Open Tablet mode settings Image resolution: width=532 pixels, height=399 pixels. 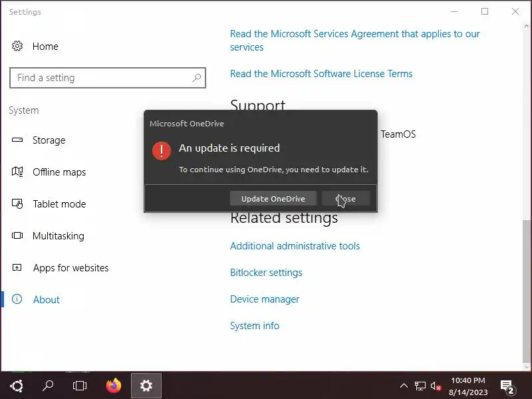59,204
